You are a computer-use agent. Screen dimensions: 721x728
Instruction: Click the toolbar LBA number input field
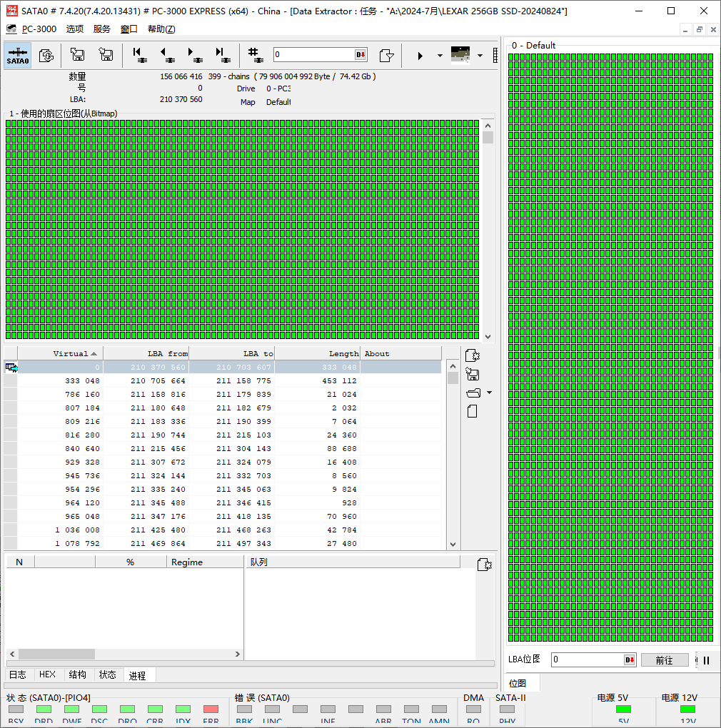314,54
